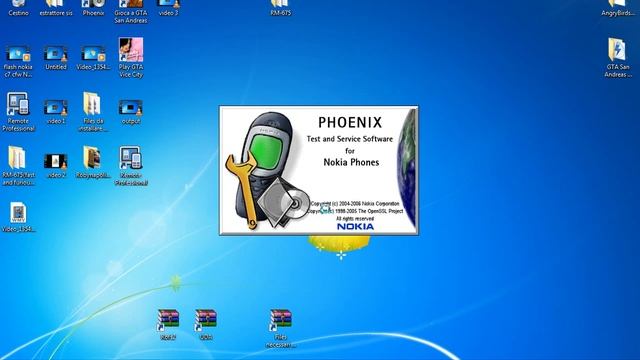Open the Rboynapoli folder
Image resolution: width=640 pixels, height=360 pixels.
93,162
